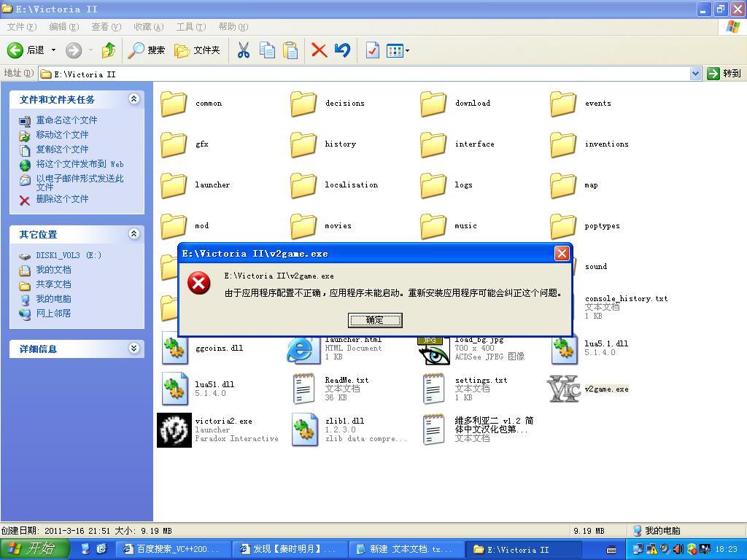
Task: Collapse the Other Places panel
Action: tap(133, 234)
